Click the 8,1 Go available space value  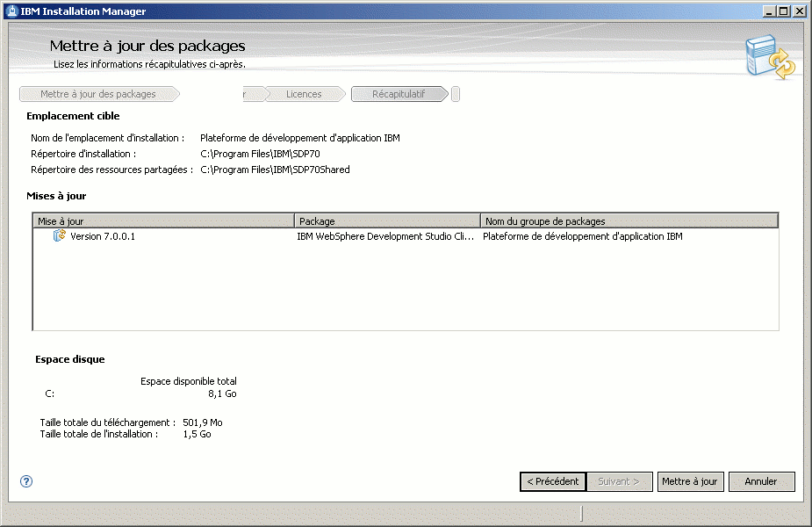[222, 393]
